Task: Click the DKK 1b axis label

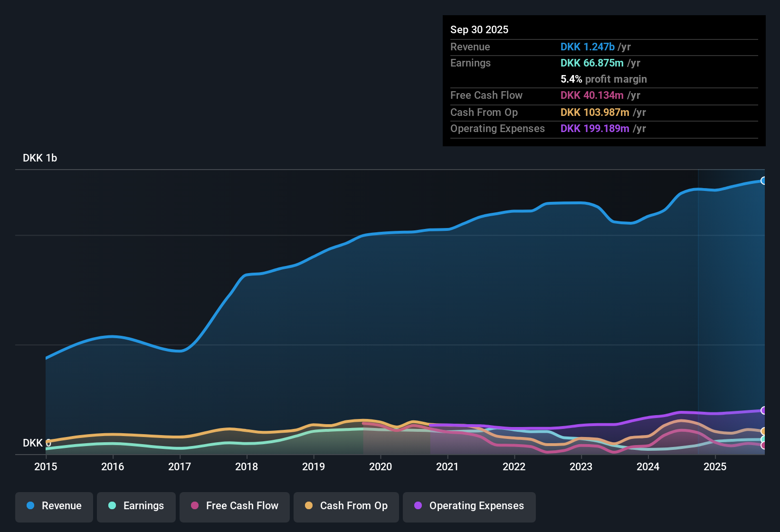Action: 39,158
